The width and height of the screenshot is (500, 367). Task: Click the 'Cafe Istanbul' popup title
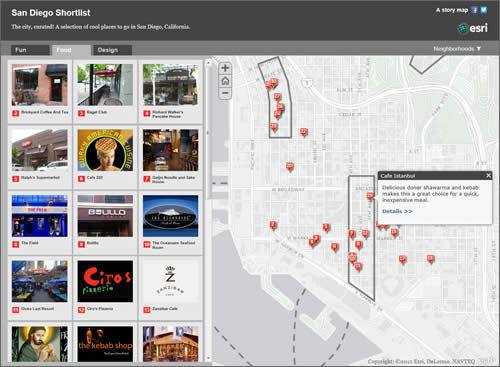(398, 176)
